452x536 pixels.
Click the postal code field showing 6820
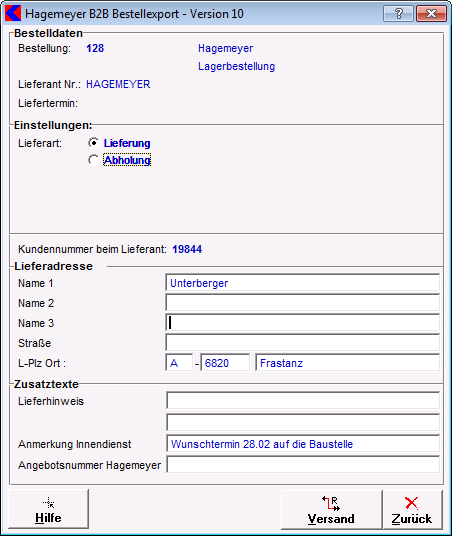pyautogui.click(x=225, y=363)
